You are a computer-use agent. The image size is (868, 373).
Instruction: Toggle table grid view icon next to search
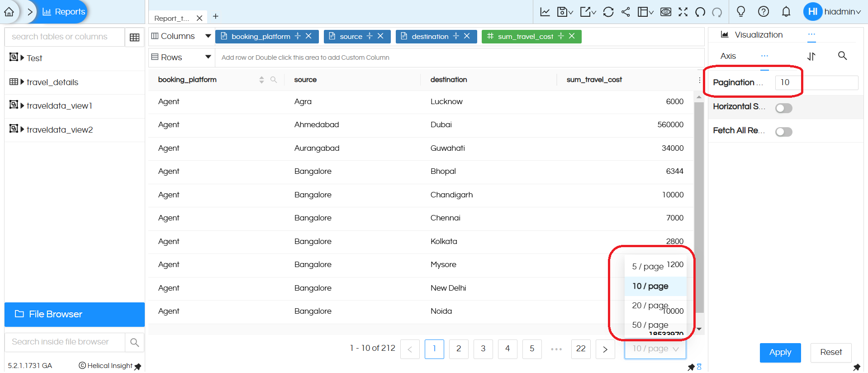pyautogui.click(x=134, y=37)
